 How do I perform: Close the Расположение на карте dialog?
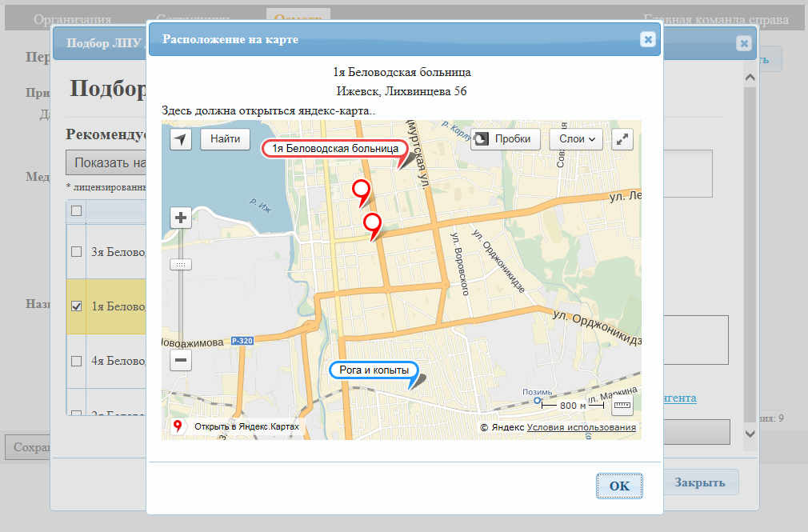(647, 39)
